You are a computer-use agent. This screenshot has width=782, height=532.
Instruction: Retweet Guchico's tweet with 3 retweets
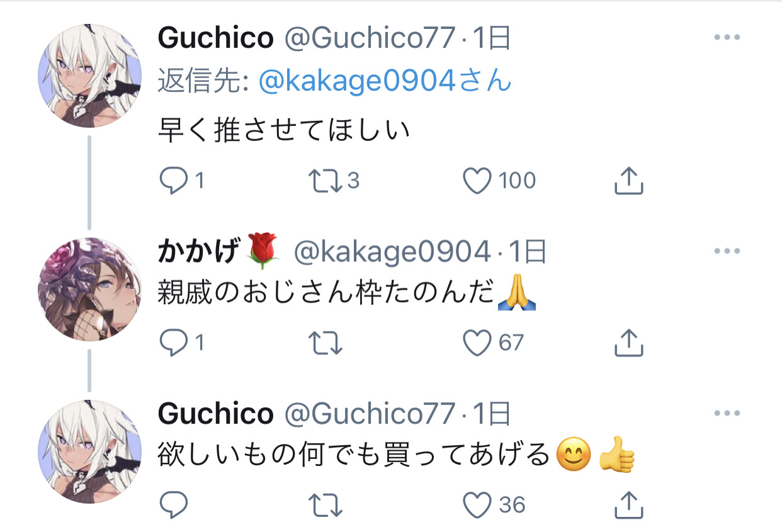pyautogui.click(x=326, y=181)
